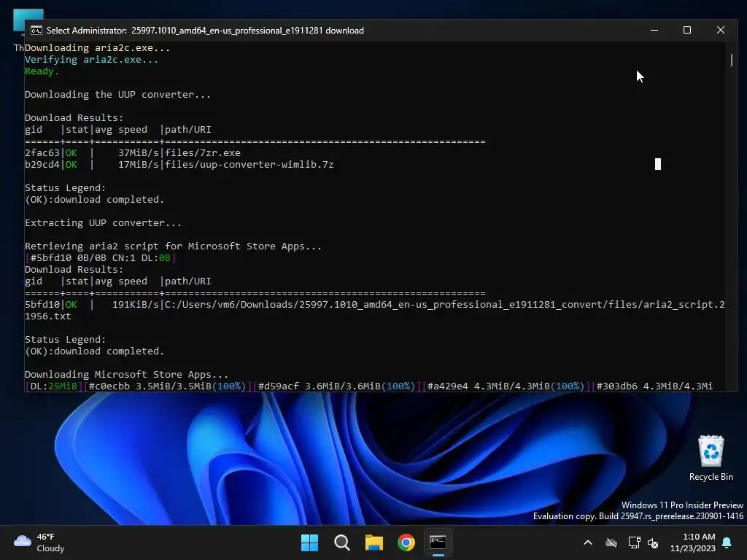The width and height of the screenshot is (747, 560).
Task: Click 'Retrieving aria2 script for Microsoft Store Apps...'
Action: coord(173,246)
